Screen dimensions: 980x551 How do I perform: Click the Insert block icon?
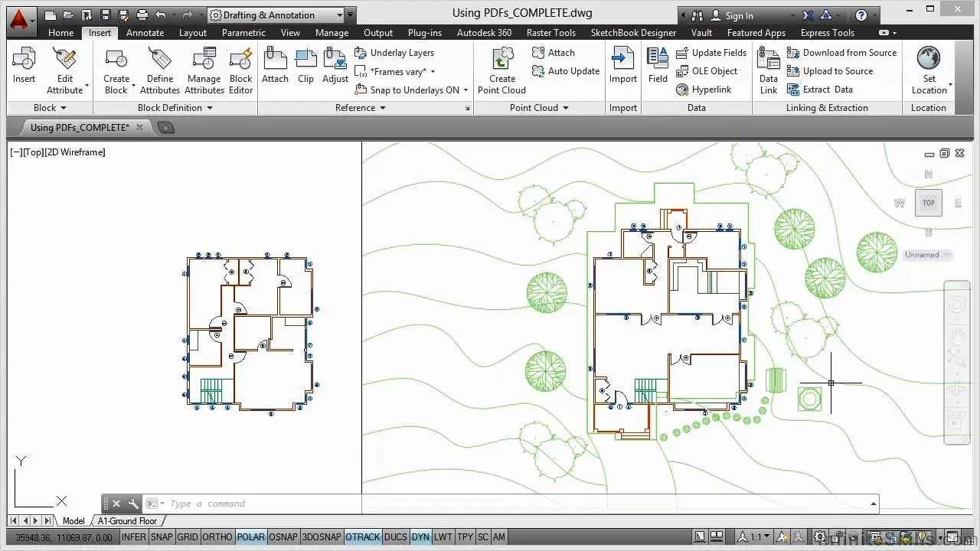coord(24,66)
